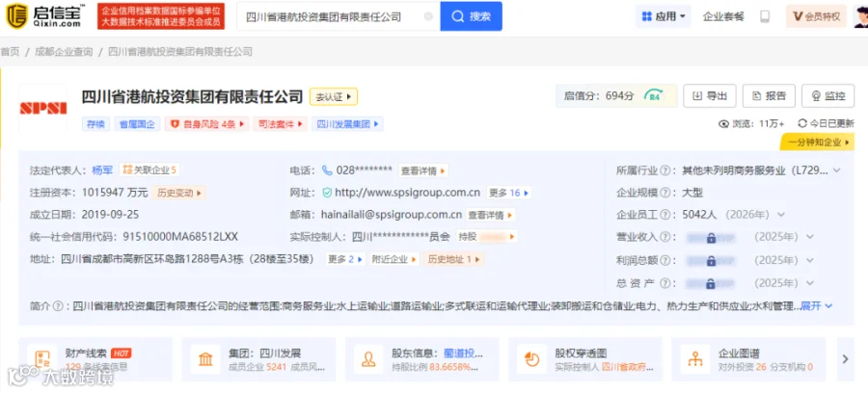Click the SPSI company logo thumbnail
This screenshot has height=393, width=868.
tap(42, 108)
